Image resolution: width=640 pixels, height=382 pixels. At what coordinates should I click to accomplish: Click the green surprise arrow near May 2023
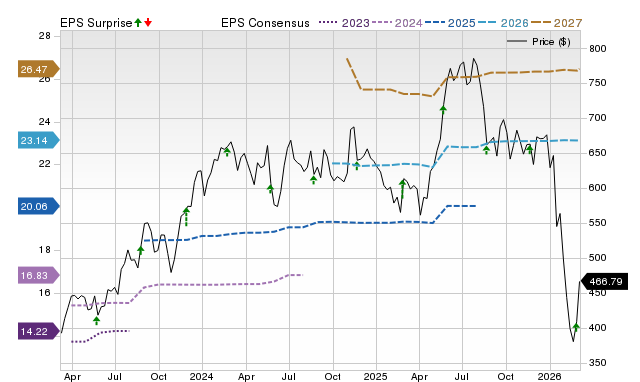pyautogui.click(x=96, y=320)
